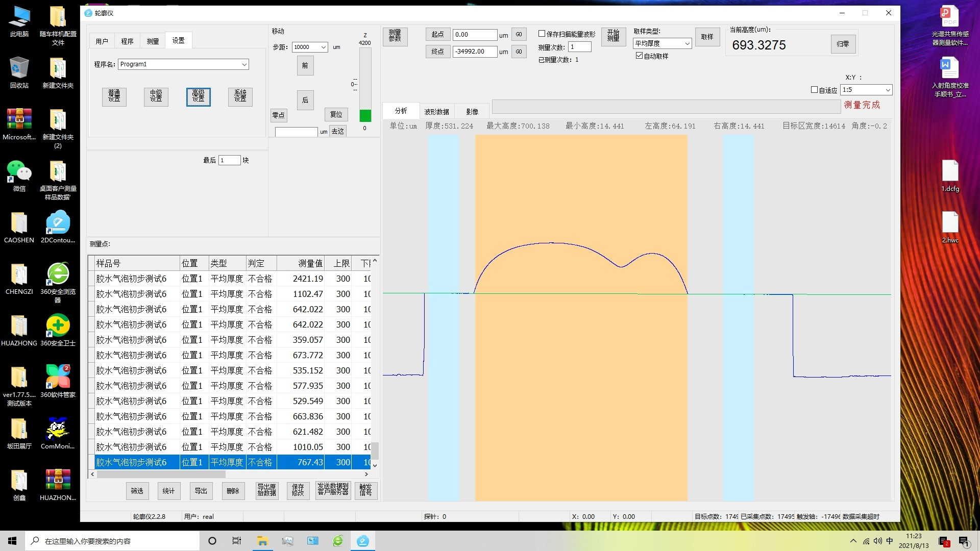Toggle the adaptive X:Y checkbox
Screen dimensions: 980x551
(x=815, y=90)
